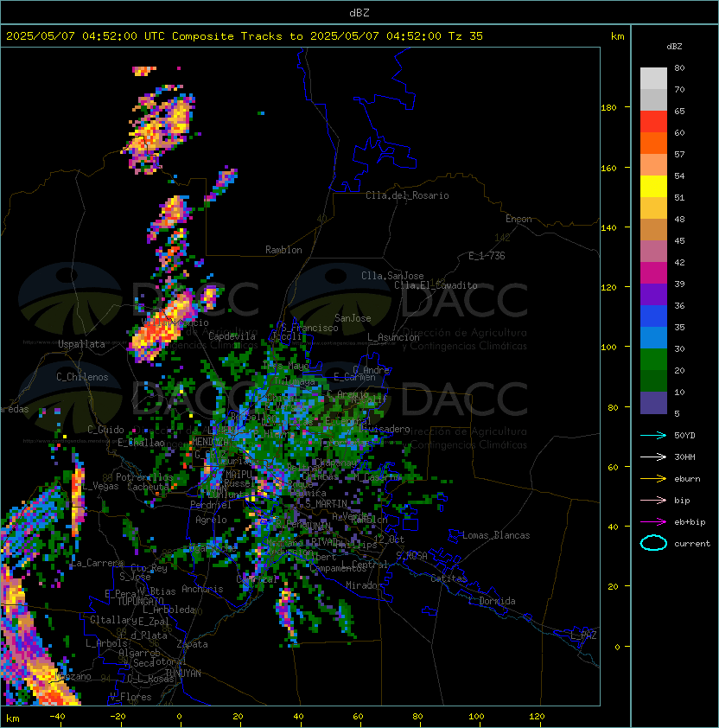Click the 'Cacheuta' map label

(x=148, y=487)
